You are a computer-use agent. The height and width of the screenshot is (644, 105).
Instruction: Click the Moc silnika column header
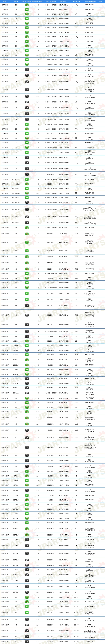coord(64,1)
